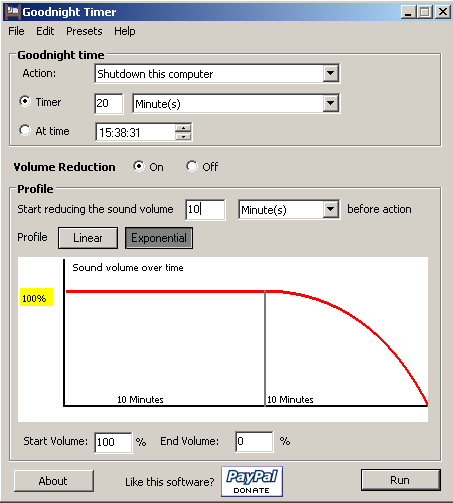Turn Volume Reduction Off

192,166
